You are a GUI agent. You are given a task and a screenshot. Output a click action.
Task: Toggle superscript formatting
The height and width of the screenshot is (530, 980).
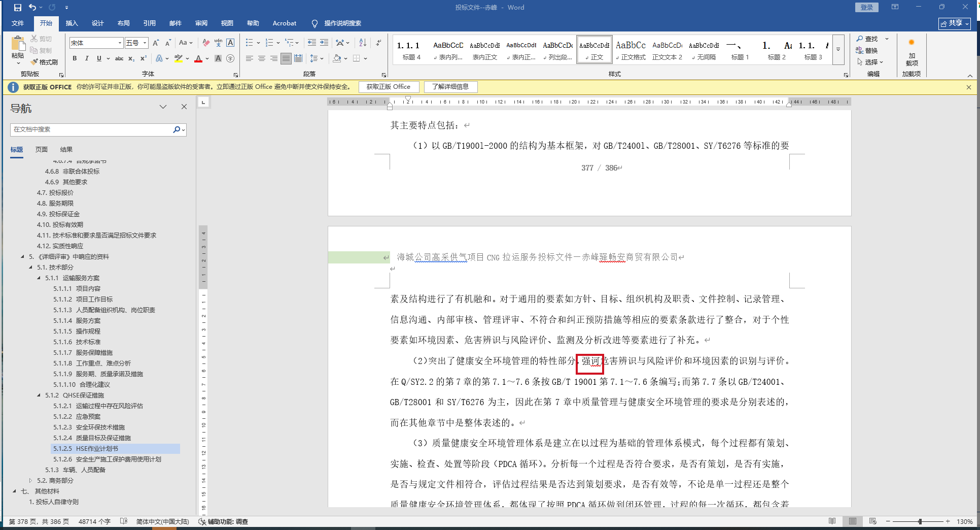click(x=144, y=58)
